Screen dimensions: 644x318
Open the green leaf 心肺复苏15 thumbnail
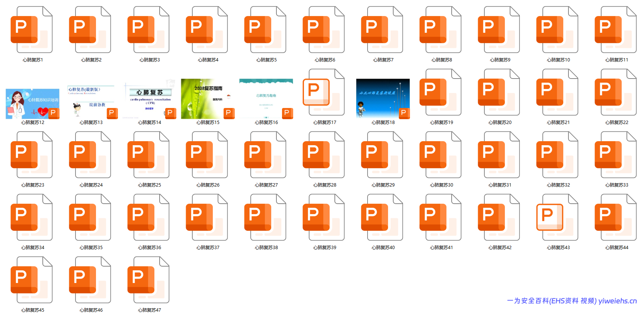[x=208, y=99]
